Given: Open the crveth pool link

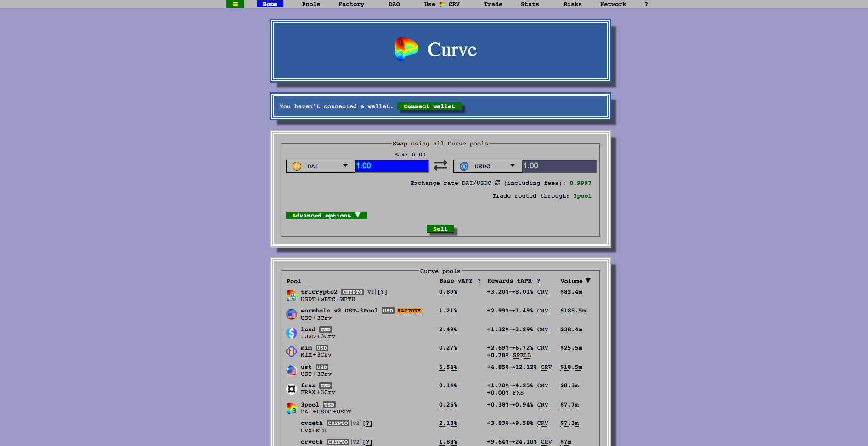Looking at the screenshot, I should 311,442.
